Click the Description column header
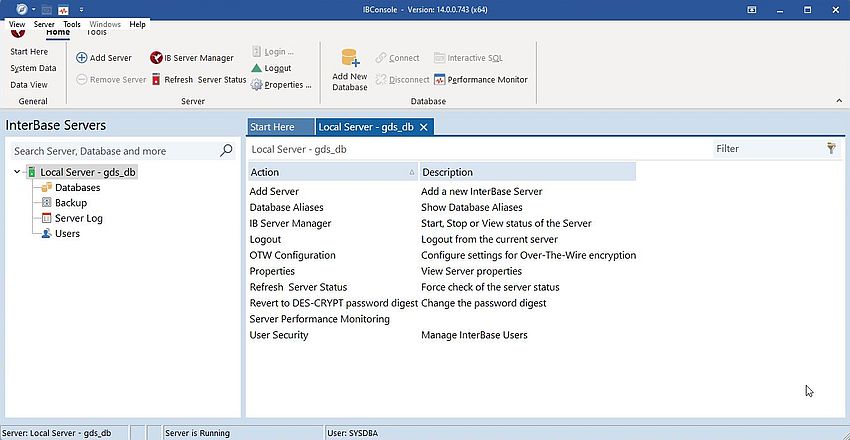850x440 pixels. (527, 172)
